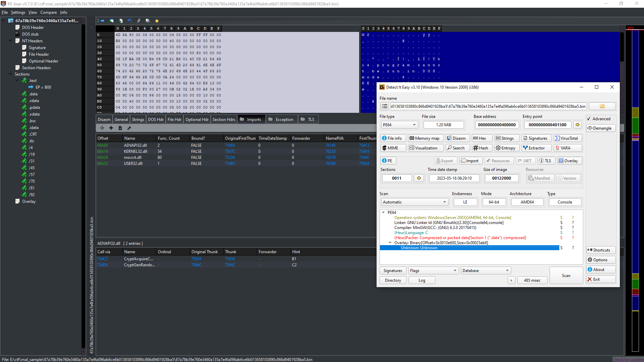Select the Unknown: Unknown scan result row
Image resolution: width=644 pixels, height=362 pixels.
[x=469, y=248]
